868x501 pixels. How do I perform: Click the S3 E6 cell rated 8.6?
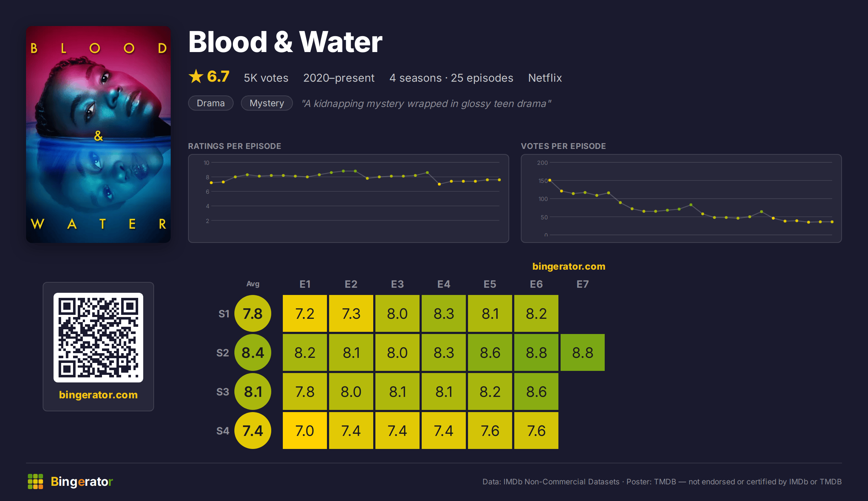536,391
